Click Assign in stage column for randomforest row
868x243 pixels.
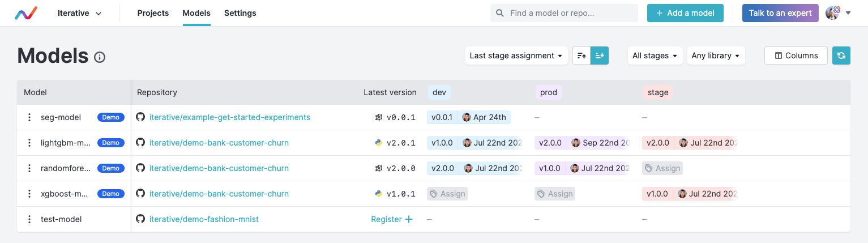[662, 168]
